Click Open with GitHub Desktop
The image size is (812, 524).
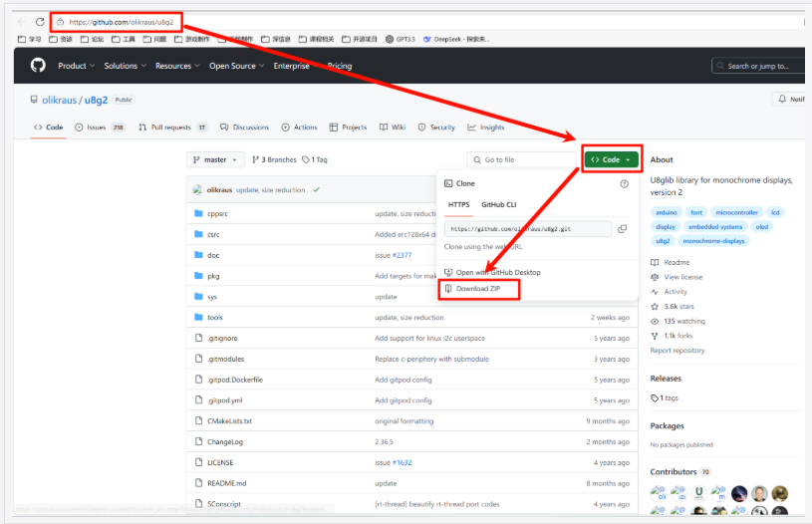tap(492, 272)
